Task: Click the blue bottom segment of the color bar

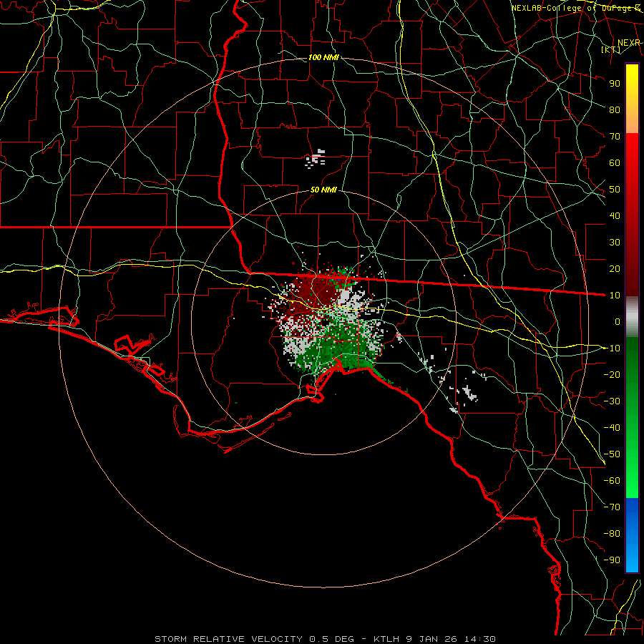Action: coord(632,535)
